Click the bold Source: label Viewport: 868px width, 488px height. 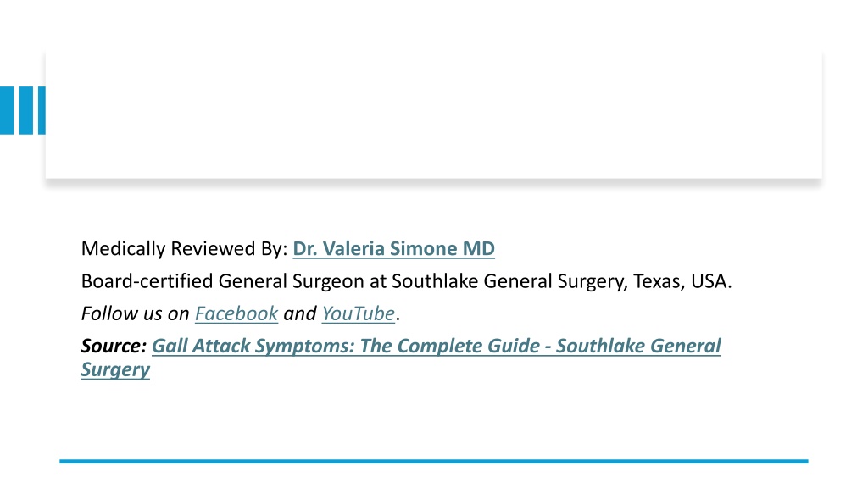click(114, 346)
